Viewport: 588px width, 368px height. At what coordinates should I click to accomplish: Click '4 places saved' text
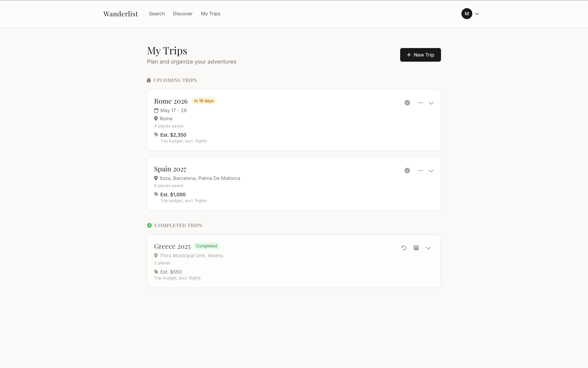click(169, 126)
